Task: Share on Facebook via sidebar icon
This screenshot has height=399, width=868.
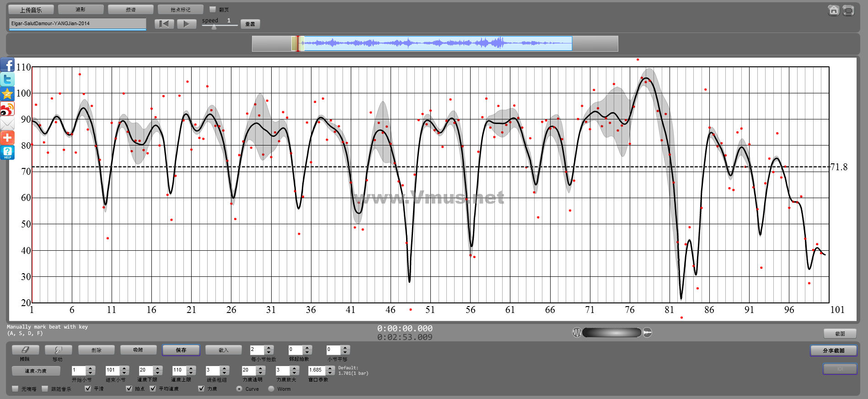Action: [7, 65]
